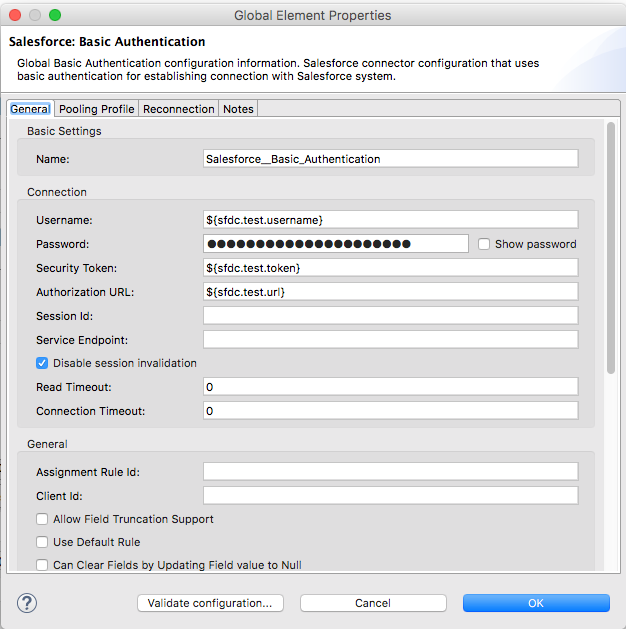Viewport: 626px width, 629px height.
Task: Enable the Show password checkbox
Action: pos(484,244)
